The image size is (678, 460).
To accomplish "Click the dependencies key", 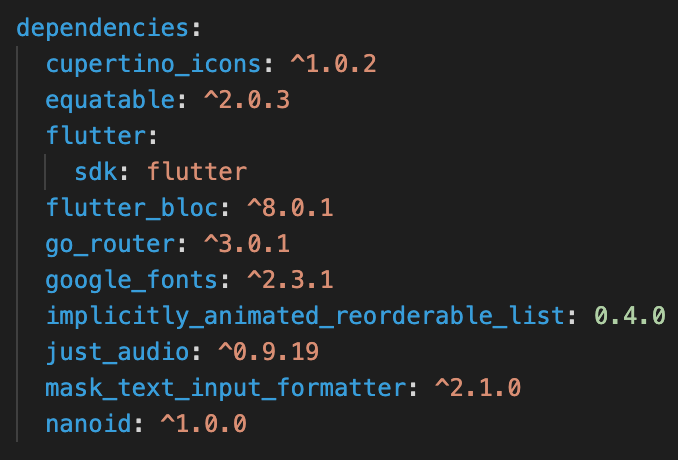I will click(102, 29).
